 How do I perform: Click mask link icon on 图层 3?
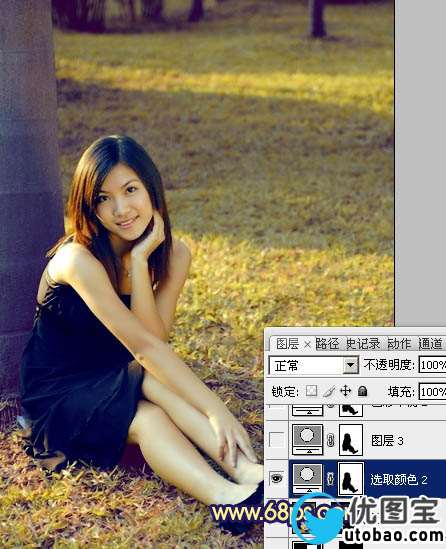[x=330, y=440]
